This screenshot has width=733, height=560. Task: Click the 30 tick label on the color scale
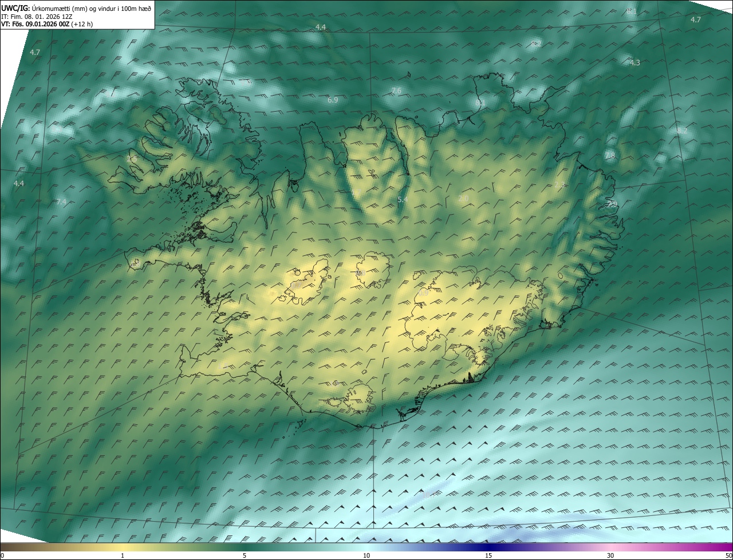(610, 556)
